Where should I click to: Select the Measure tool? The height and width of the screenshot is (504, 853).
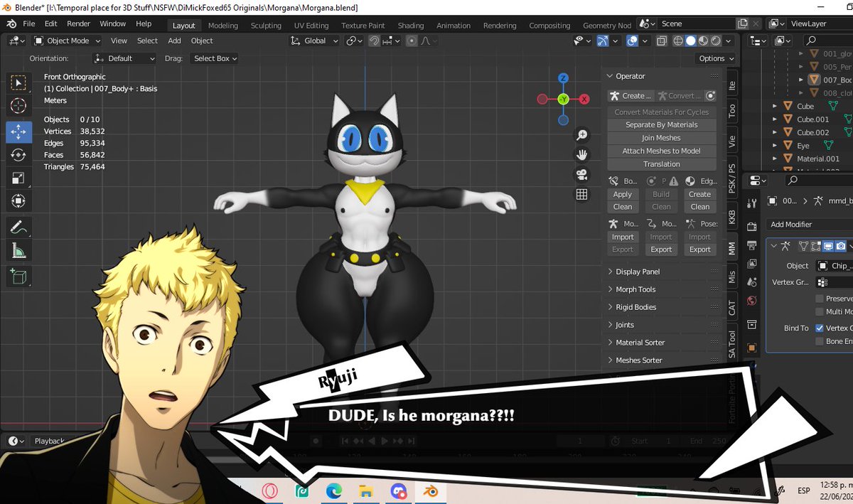[19, 251]
